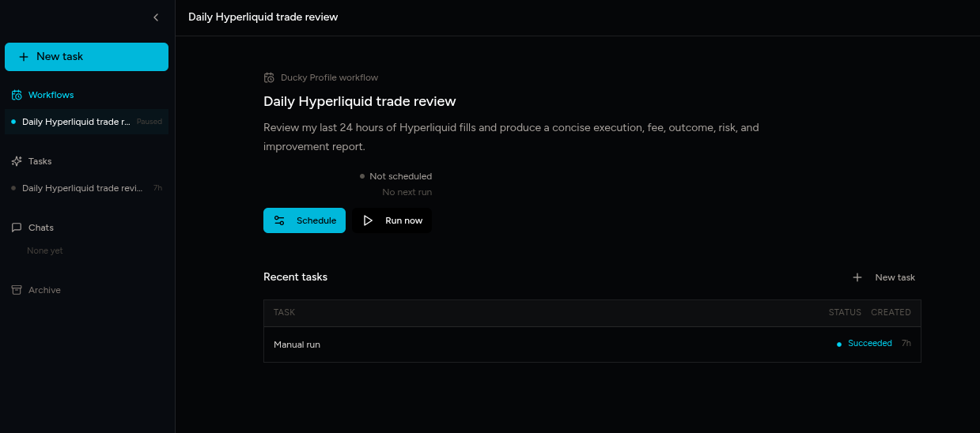Click the Not scheduled status text
The width and height of the screenshot is (980, 433).
point(400,176)
